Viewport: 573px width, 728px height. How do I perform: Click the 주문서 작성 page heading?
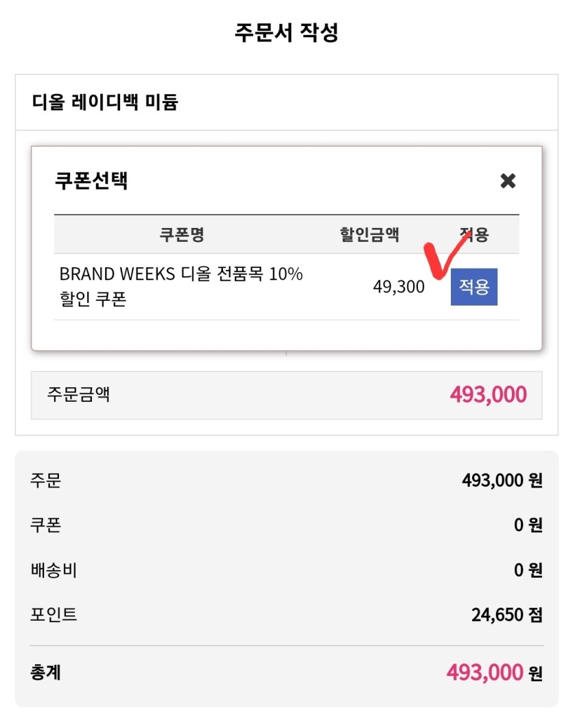pyautogui.click(x=286, y=32)
